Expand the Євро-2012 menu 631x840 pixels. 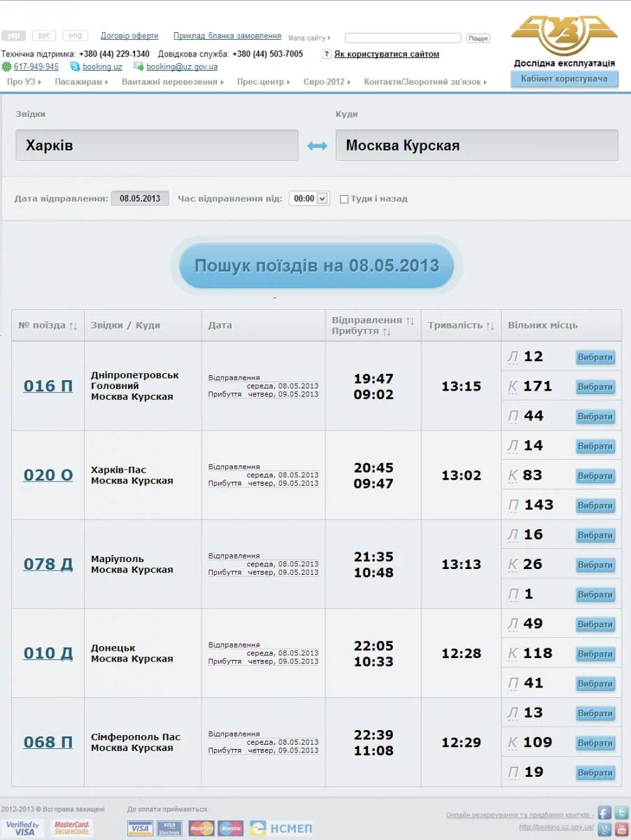tap(327, 82)
